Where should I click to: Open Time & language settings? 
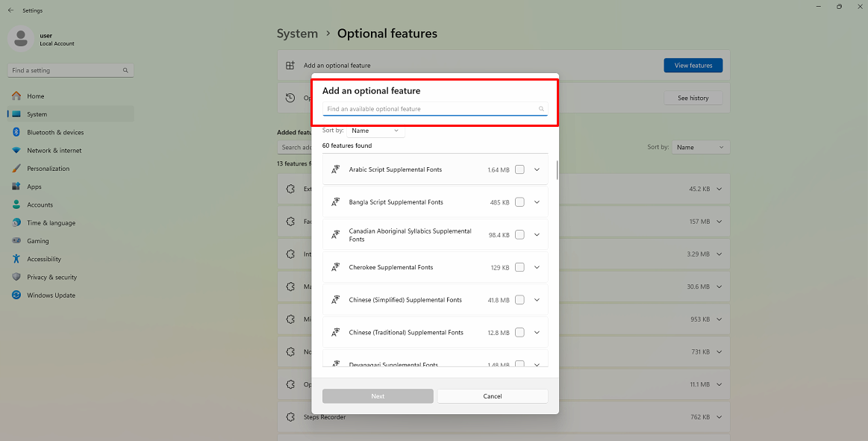[70, 222]
